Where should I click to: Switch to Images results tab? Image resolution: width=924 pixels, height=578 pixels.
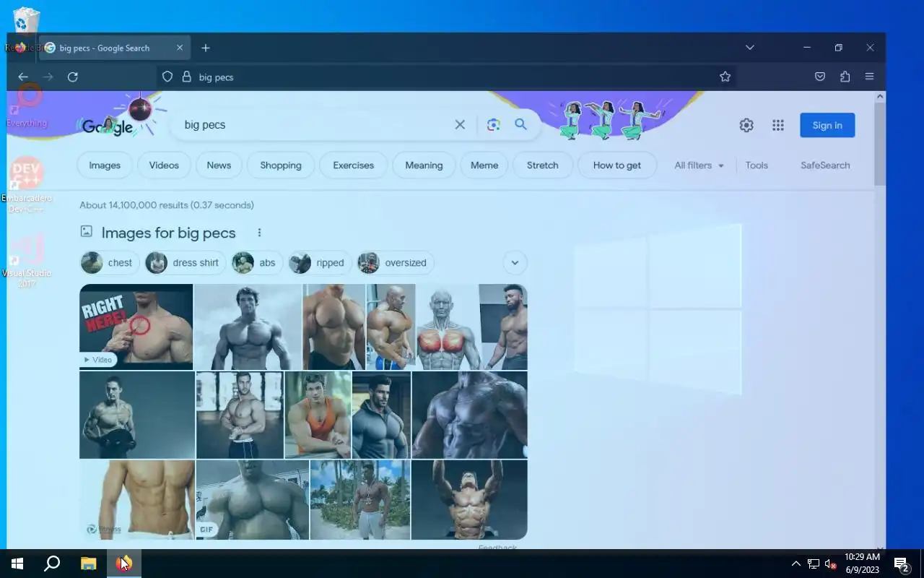[x=105, y=165]
